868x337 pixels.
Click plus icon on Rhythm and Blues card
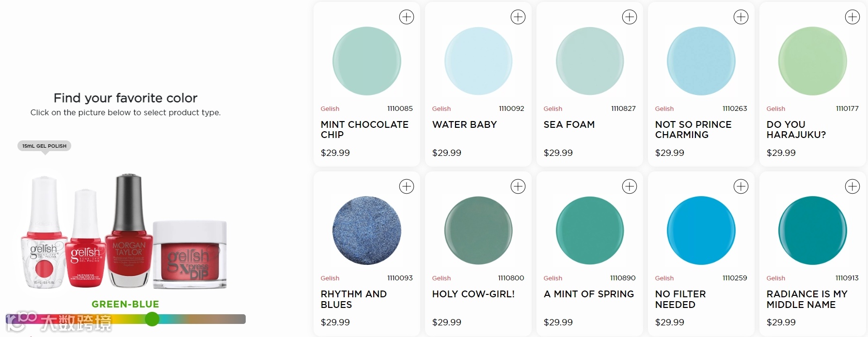406,186
